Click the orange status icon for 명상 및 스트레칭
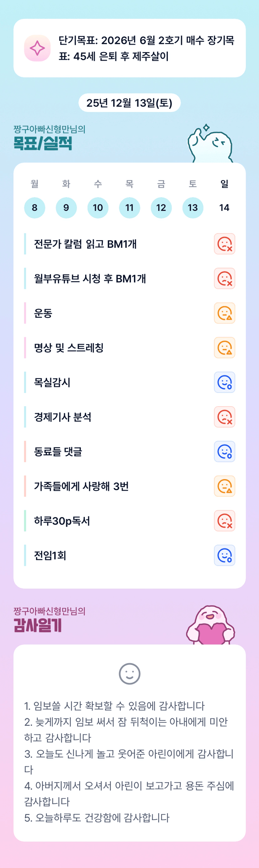The width and height of the screenshot is (259, 868). (224, 348)
